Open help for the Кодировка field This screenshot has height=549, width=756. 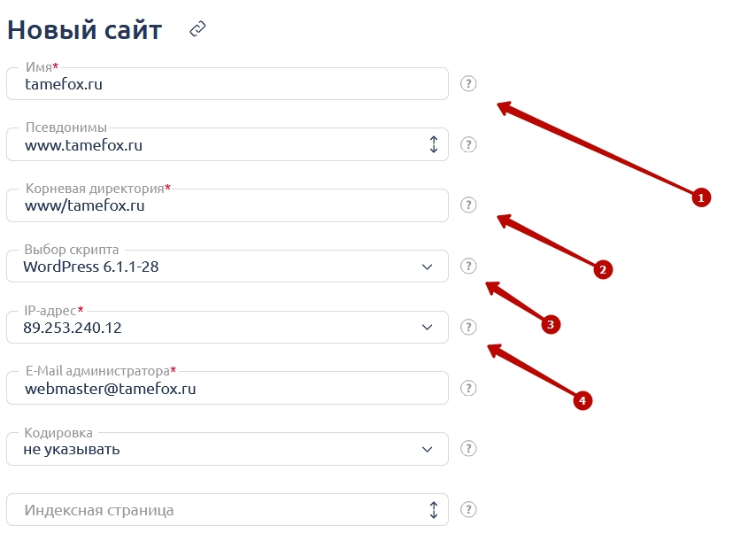[x=468, y=449]
